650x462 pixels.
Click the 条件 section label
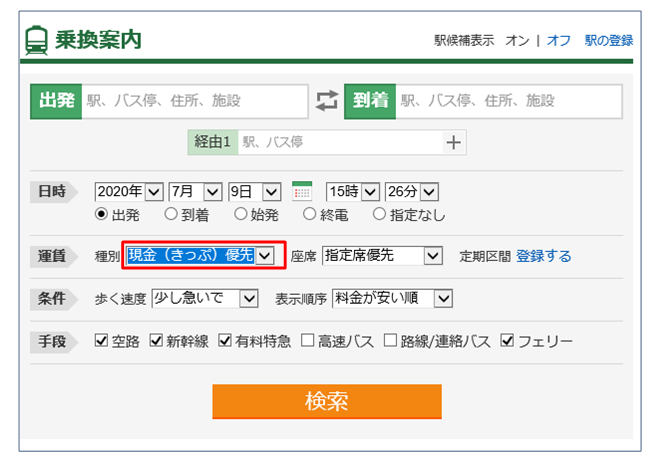point(52,299)
